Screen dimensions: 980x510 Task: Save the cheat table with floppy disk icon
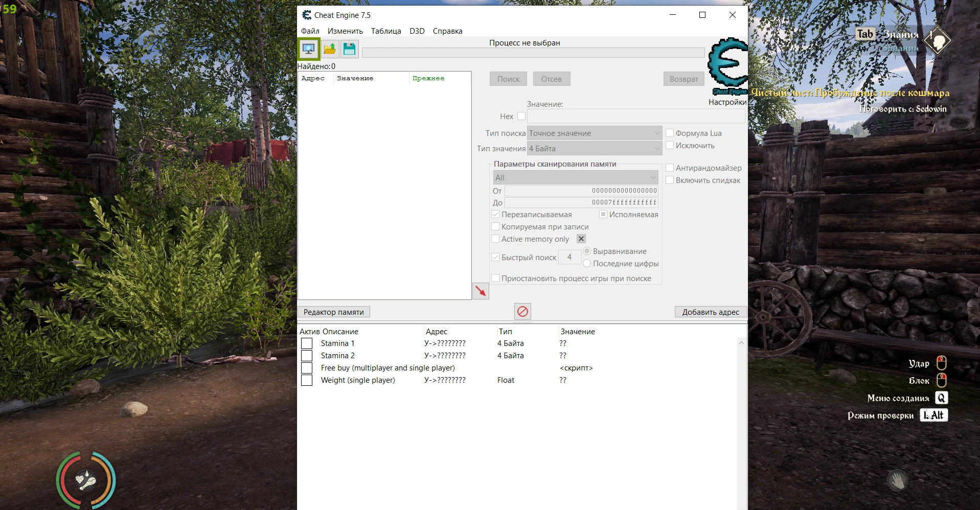pos(350,49)
